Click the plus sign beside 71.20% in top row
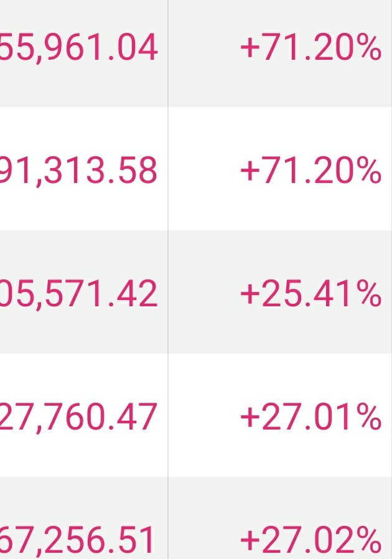This screenshot has height=559, width=392. [250, 48]
